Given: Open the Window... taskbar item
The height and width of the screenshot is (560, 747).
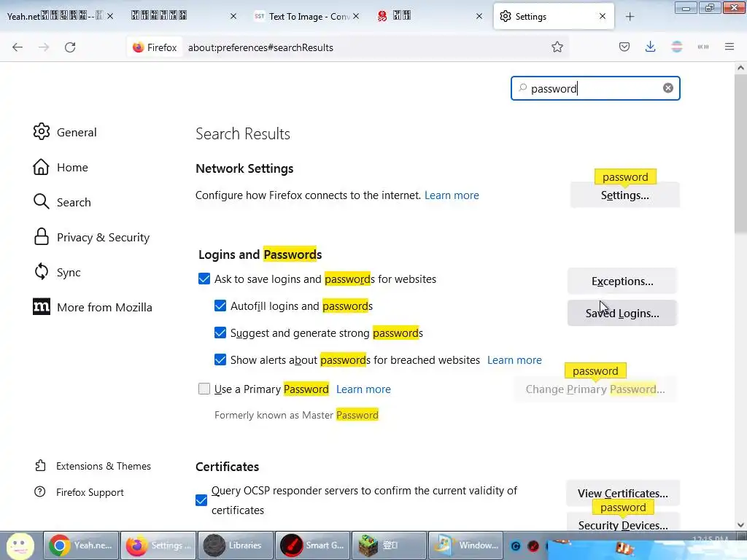Looking at the screenshot, I should 466,545.
